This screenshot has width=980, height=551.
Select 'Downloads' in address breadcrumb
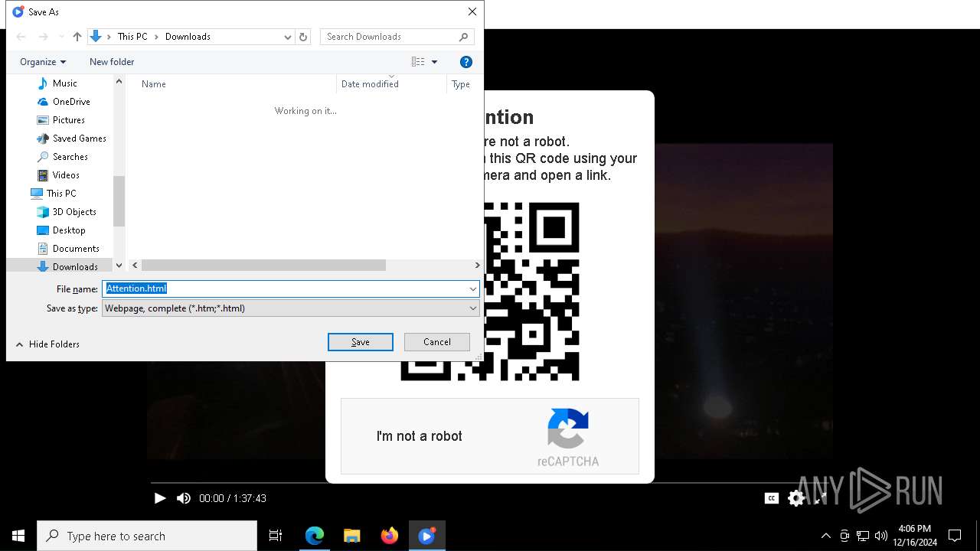click(188, 37)
